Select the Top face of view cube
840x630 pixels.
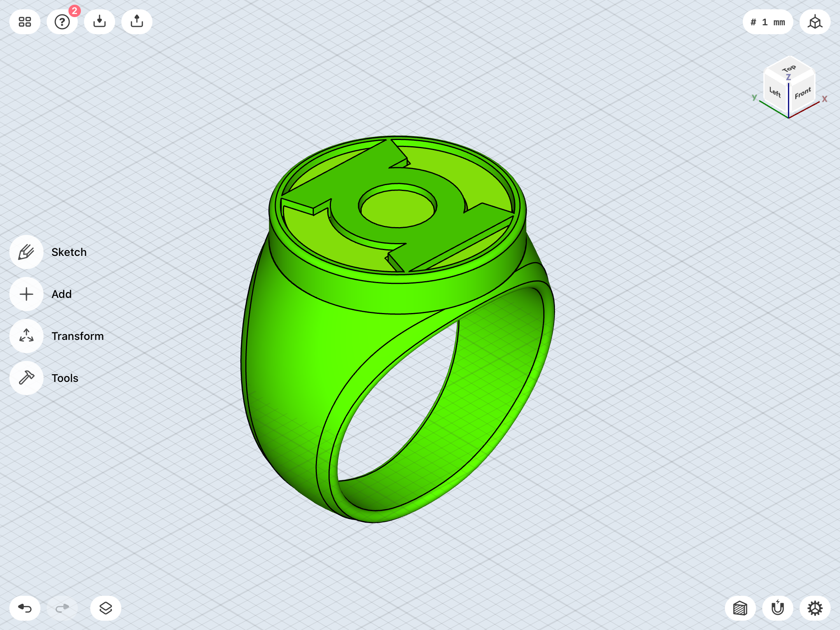789,69
